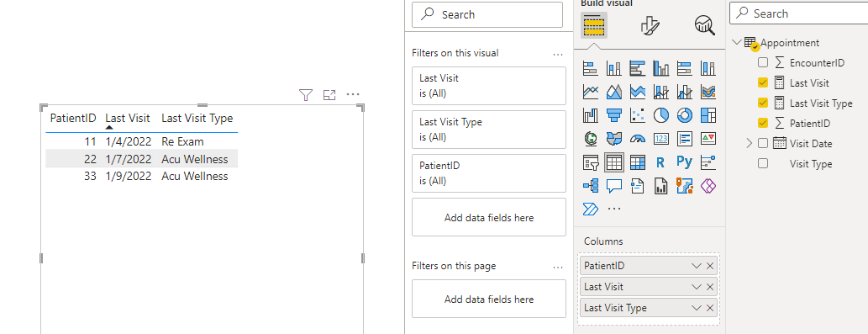Open the 'Filters on this visual' options menu
Screen dimensions: 868x334
pyautogui.click(x=558, y=54)
